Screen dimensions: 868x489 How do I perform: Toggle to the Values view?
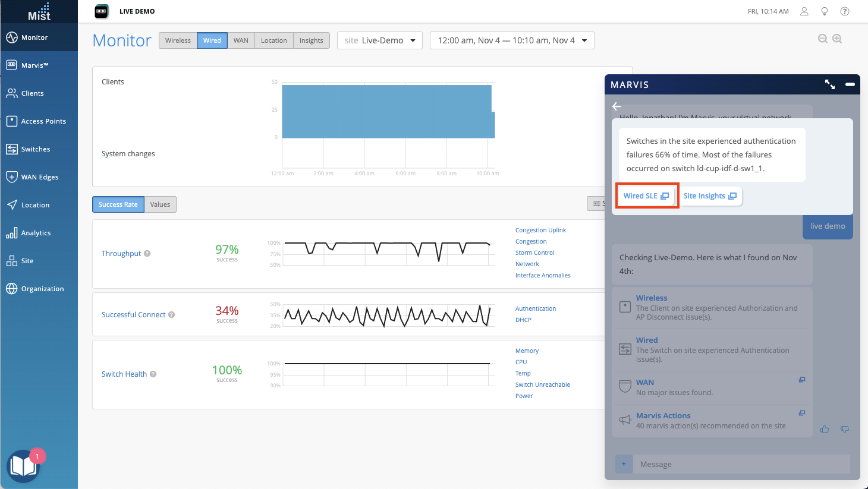[160, 204]
